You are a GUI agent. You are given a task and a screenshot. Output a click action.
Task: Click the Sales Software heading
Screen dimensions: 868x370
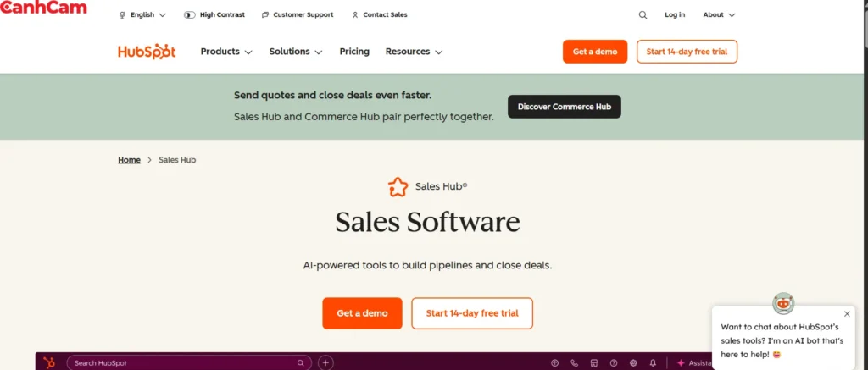pyautogui.click(x=427, y=223)
